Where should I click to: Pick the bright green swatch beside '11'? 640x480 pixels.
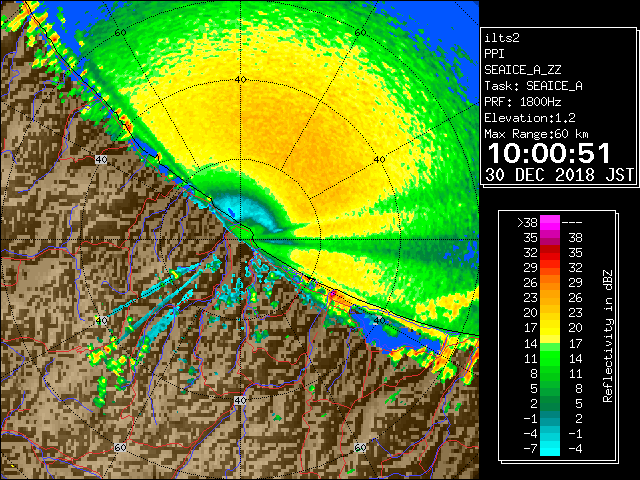click(550, 358)
